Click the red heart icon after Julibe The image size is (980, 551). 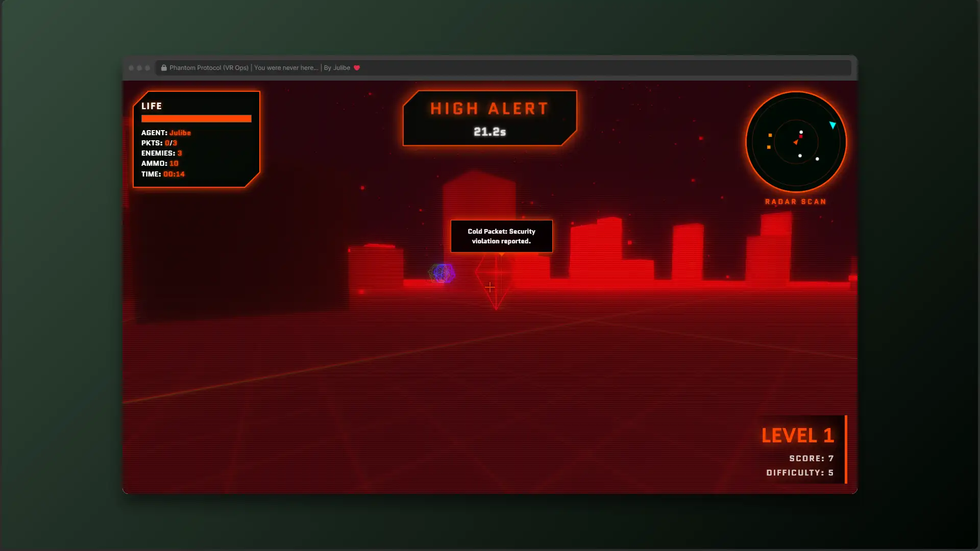(357, 68)
